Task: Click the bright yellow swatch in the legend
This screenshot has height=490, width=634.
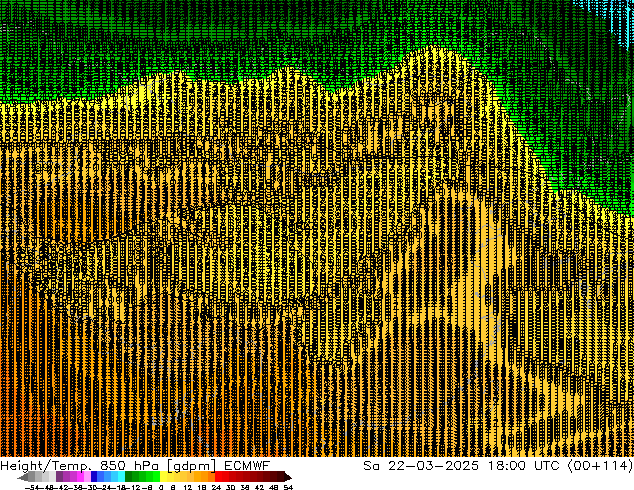Action: (x=164, y=476)
